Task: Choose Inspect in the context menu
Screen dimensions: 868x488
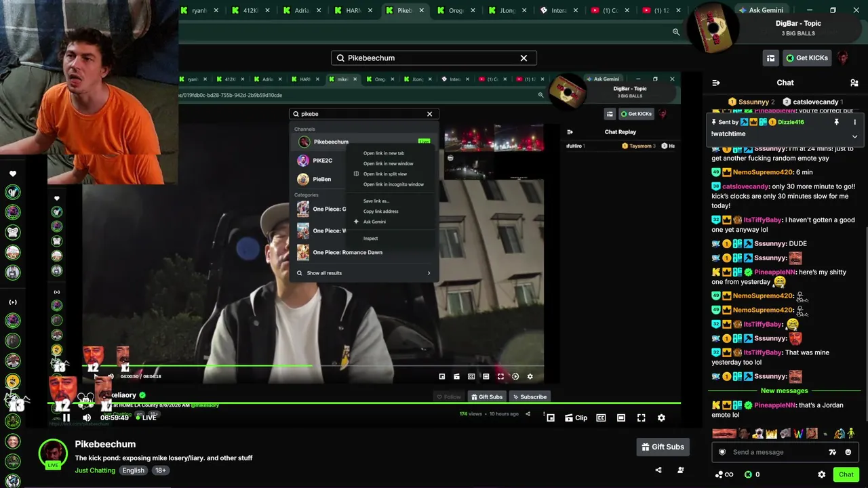Action: coord(370,239)
